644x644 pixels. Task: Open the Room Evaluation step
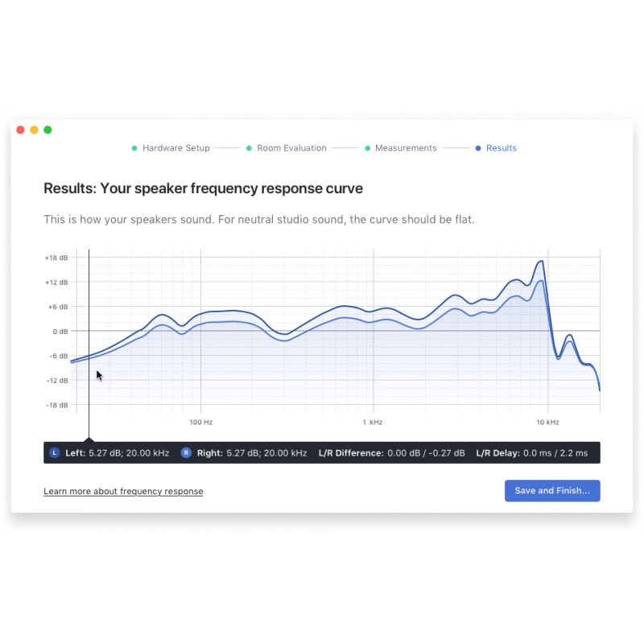point(291,148)
